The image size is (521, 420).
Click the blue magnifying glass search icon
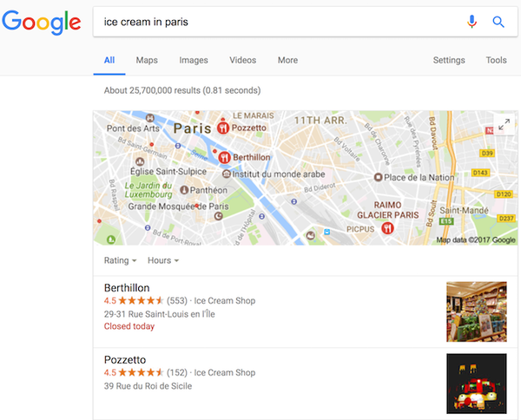498,22
